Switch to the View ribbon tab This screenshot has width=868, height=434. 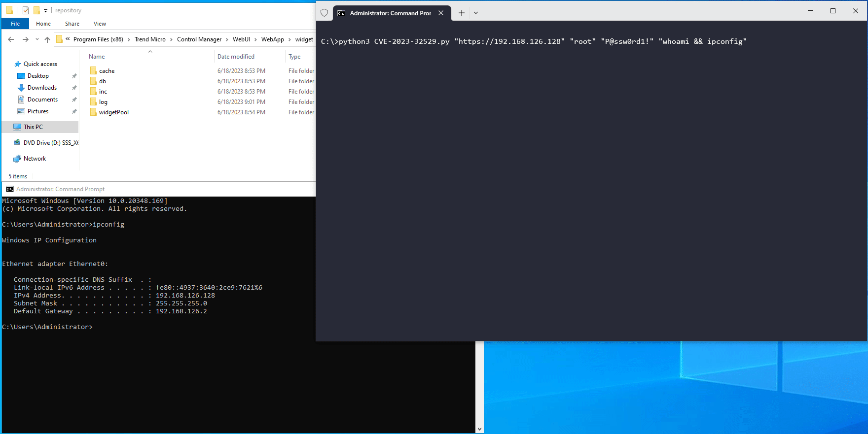[x=100, y=24]
